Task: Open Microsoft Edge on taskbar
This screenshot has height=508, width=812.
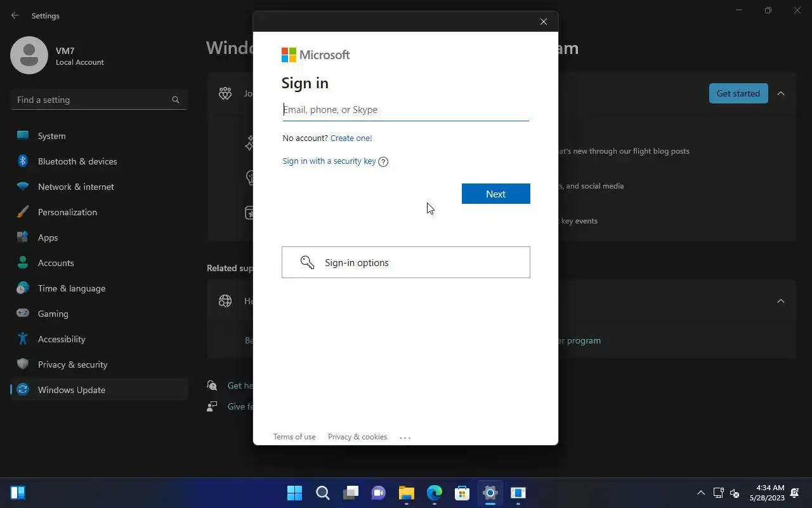Action: click(434, 493)
